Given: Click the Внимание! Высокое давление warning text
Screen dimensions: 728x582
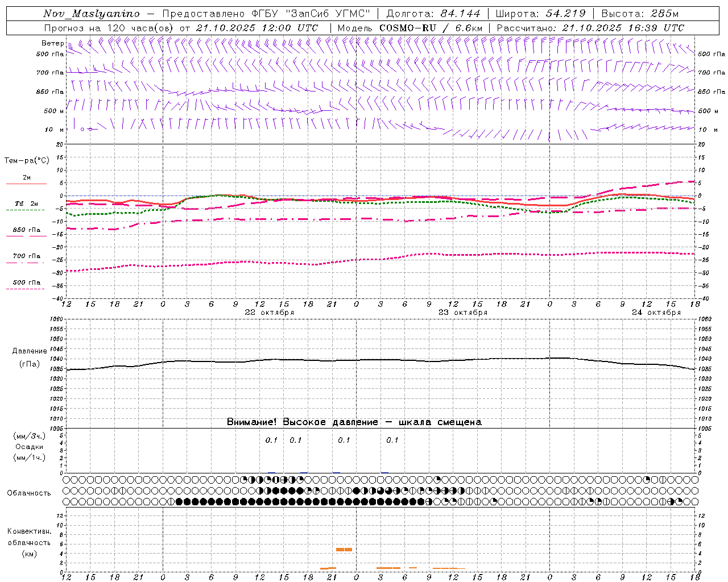Looking at the screenshot, I should pyautogui.click(x=354, y=422).
